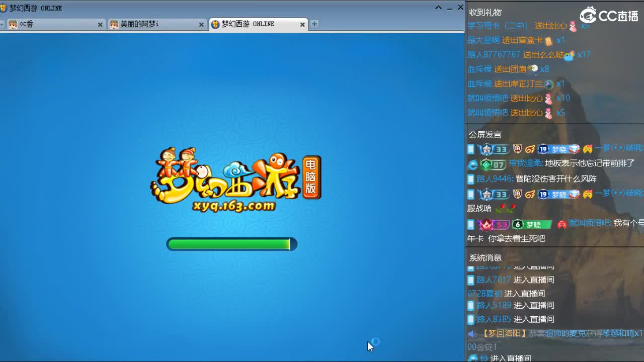This screenshot has width=644, height=362.
Task: Click the 么么哒 gift icon
Action: click(569, 55)
